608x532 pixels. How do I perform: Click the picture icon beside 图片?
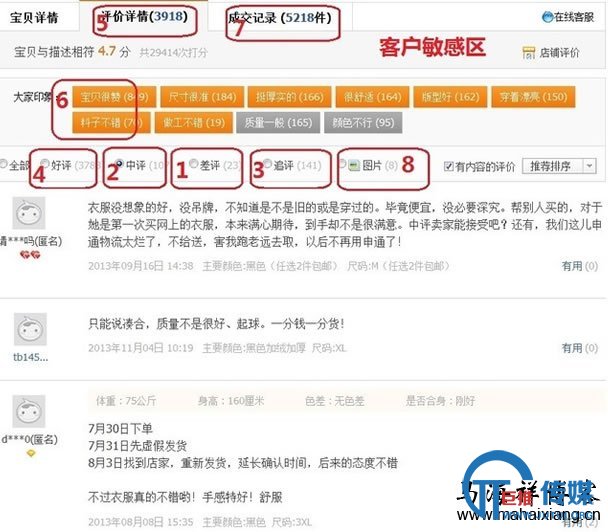pyautogui.click(x=354, y=166)
